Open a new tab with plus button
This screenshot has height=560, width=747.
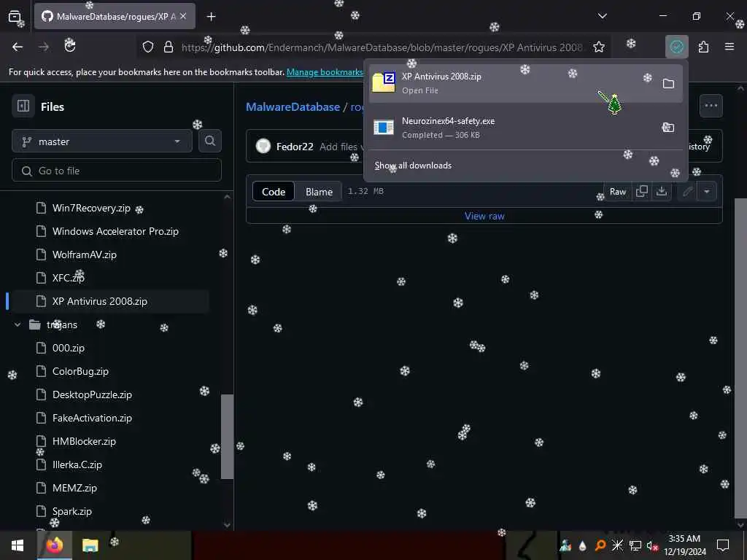click(x=212, y=17)
